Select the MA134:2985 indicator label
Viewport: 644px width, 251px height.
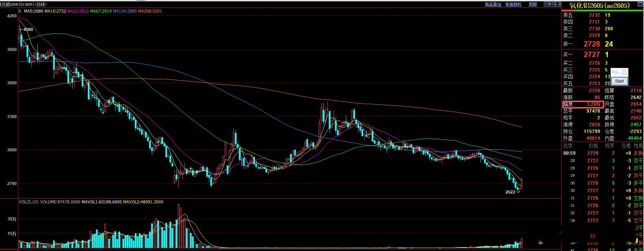coord(125,11)
